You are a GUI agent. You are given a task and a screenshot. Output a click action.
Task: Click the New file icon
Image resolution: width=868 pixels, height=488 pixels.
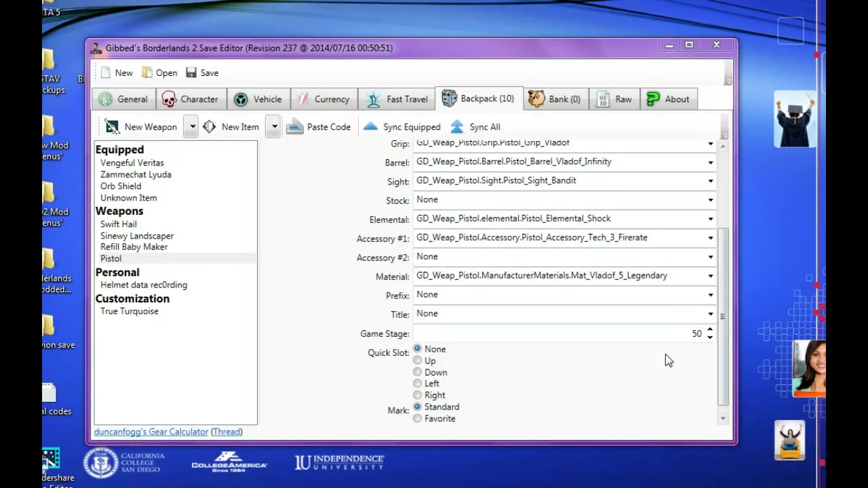(105, 73)
